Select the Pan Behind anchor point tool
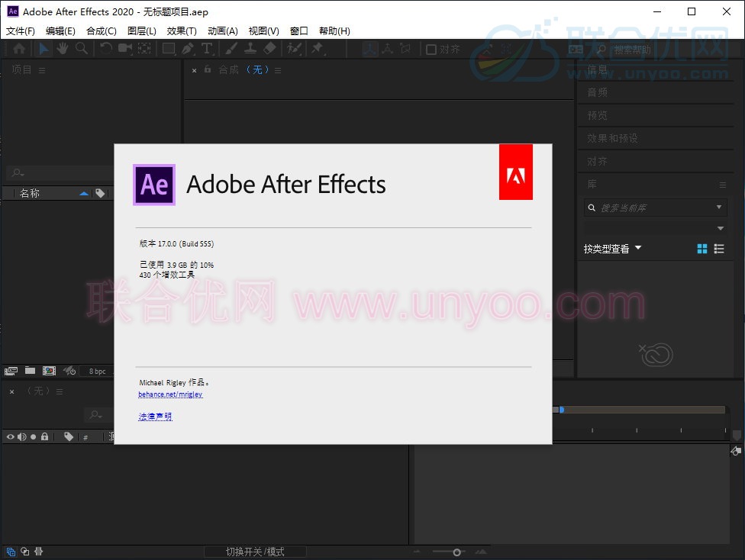The height and width of the screenshot is (560, 745). (x=144, y=49)
